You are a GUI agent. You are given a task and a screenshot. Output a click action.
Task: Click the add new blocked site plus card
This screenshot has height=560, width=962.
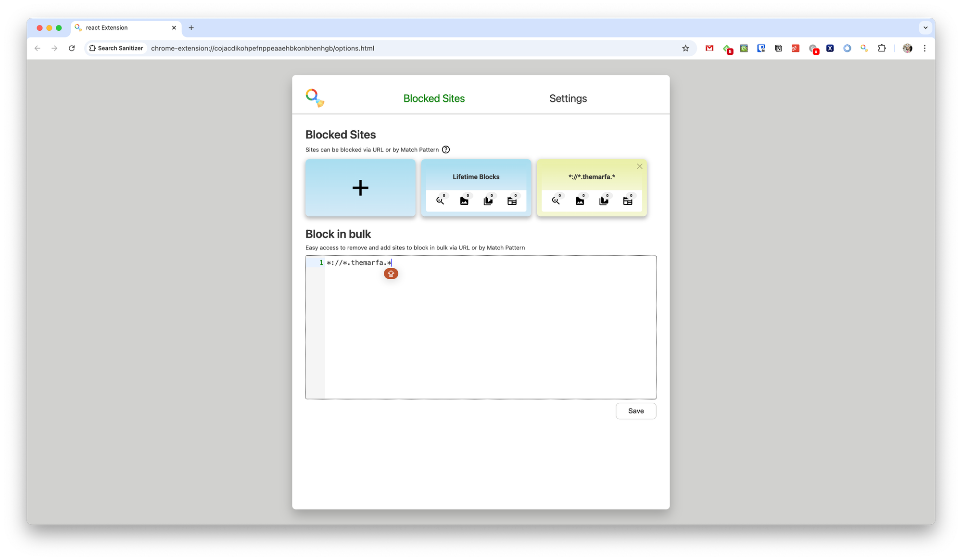360,188
